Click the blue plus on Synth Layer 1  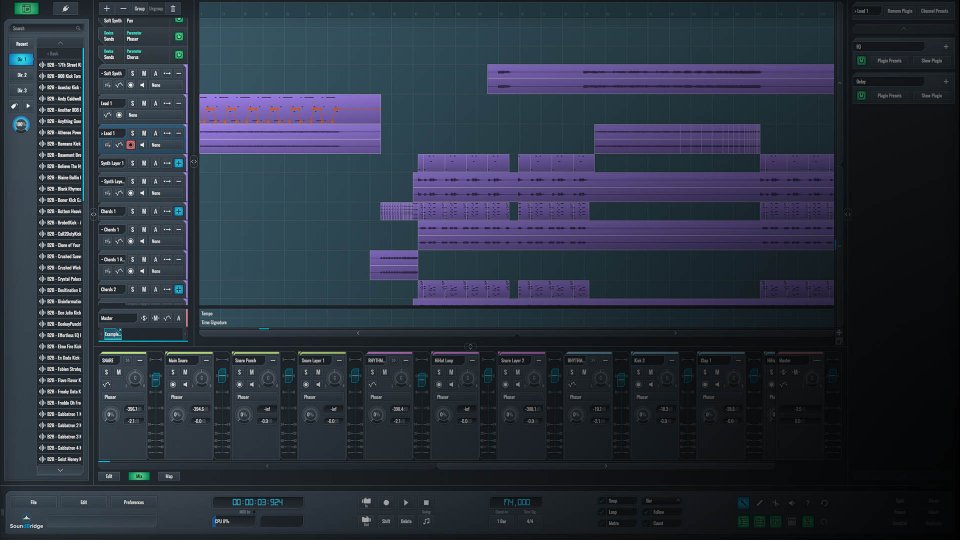179,163
